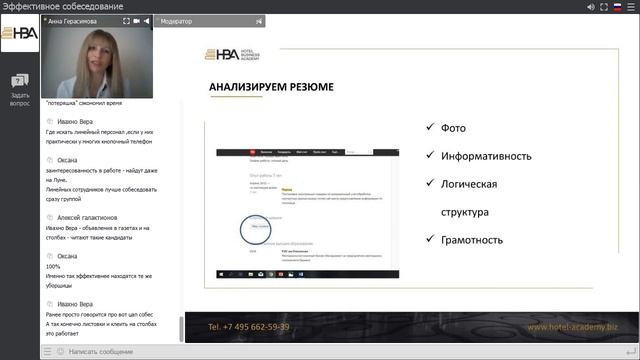
Task: Click the webinar title Эффективное собеседование
Action: tap(63, 7)
